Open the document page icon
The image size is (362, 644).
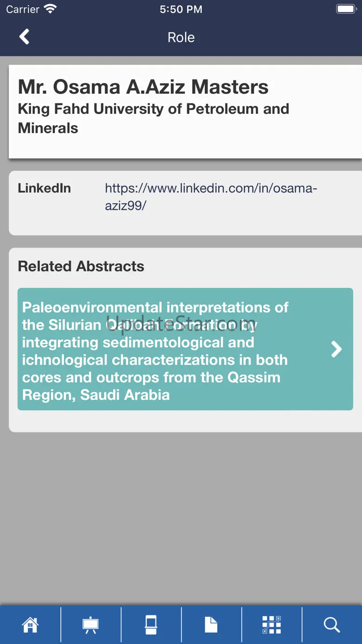pyautogui.click(x=211, y=624)
